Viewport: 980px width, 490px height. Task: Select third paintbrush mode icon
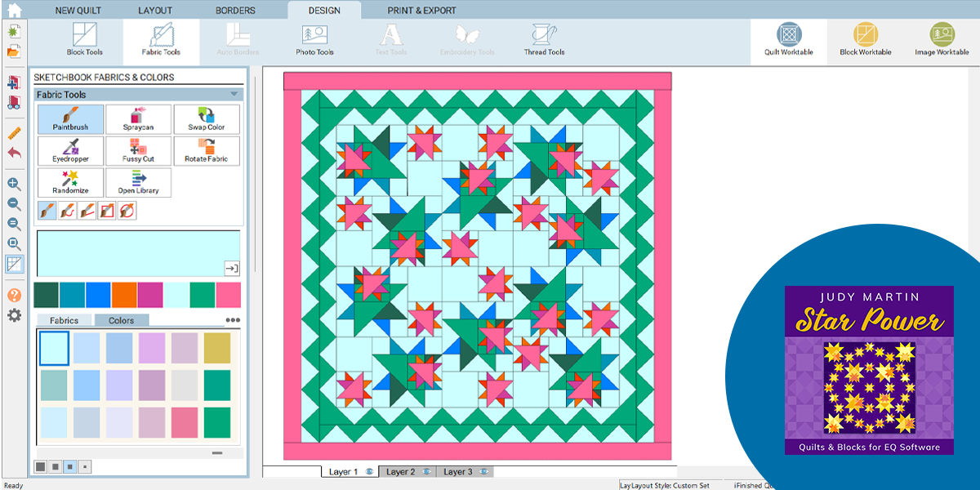point(87,212)
